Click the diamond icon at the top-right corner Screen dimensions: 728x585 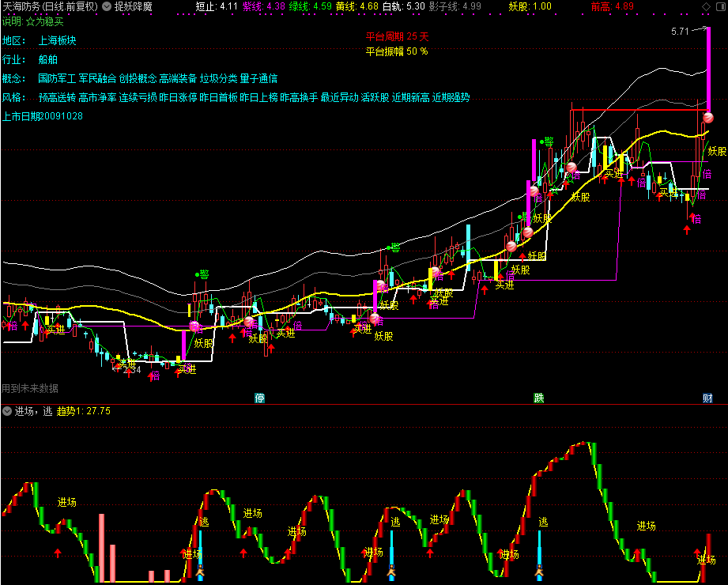click(706, 6)
